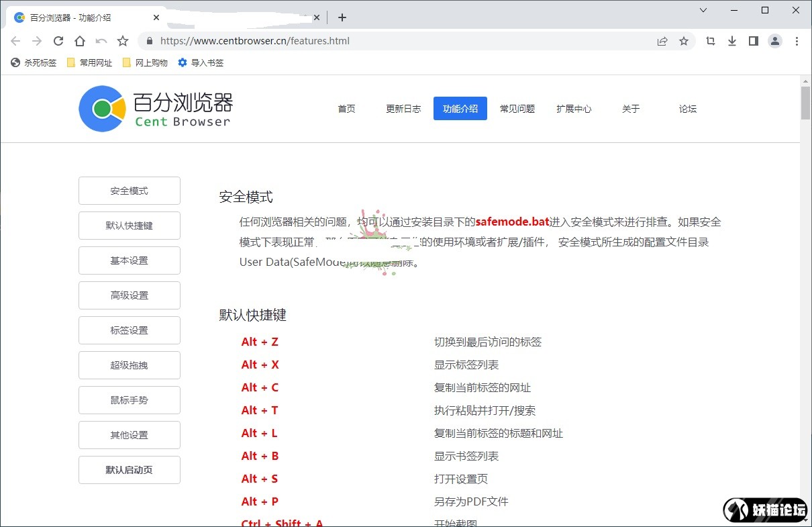Click the page vertical scrollbar thumb
The image size is (812, 527).
[x=806, y=103]
